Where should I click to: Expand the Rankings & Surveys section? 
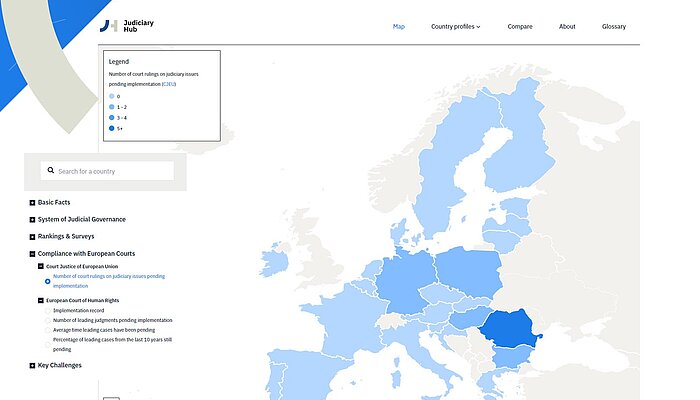32,237
